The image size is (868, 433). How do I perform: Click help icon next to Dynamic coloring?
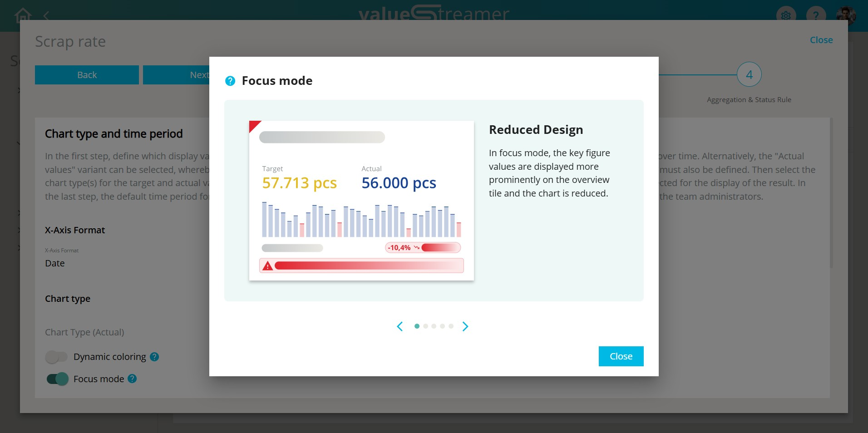pyautogui.click(x=154, y=357)
